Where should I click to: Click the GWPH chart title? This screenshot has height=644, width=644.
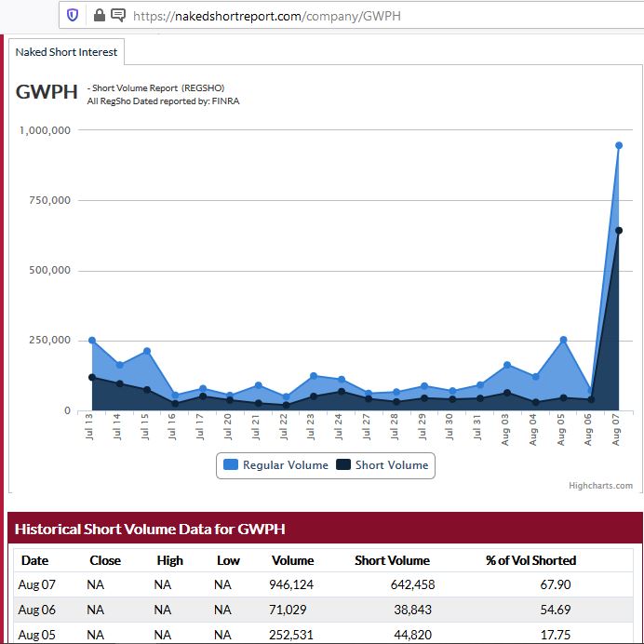(47, 92)
